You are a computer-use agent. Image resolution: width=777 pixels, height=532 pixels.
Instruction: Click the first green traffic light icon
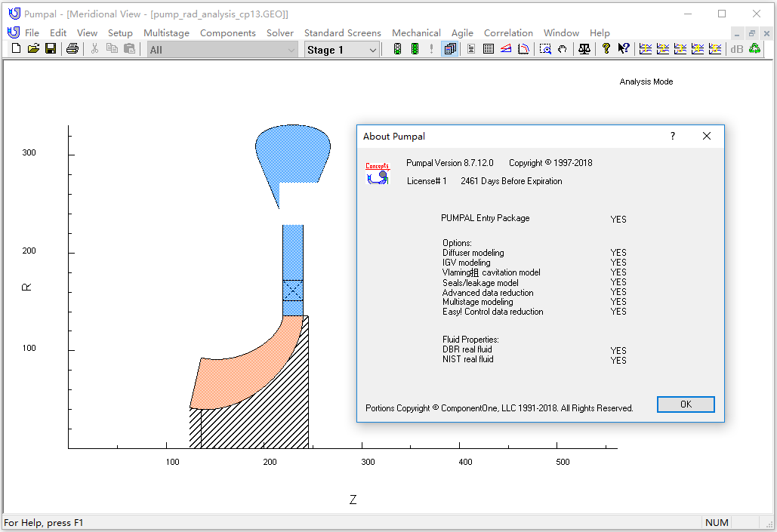(x=397, y=49)
